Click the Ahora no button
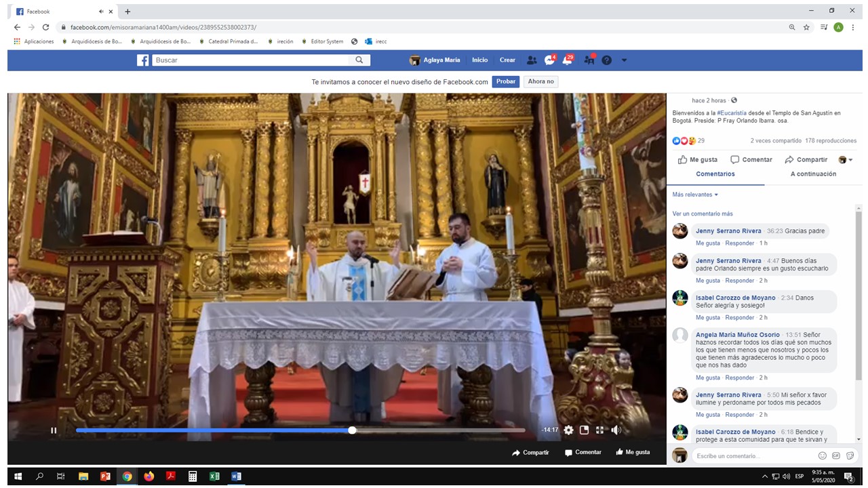The height and width of the screenshot is (488, 868). tap(540, 81)
